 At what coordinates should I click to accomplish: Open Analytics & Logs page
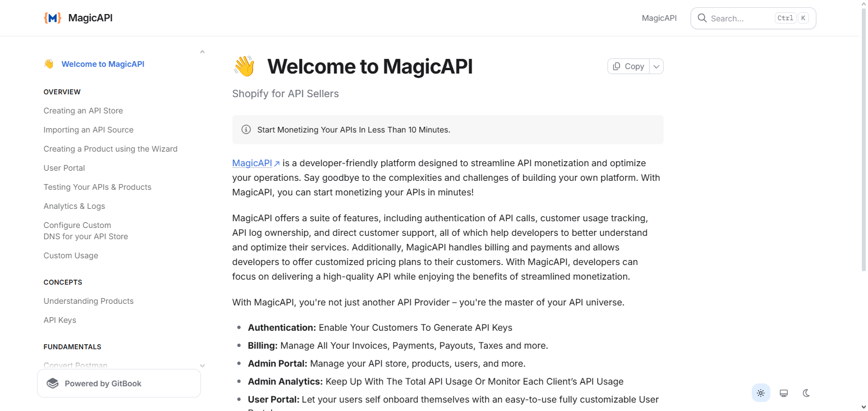click(x=75, y=206)
